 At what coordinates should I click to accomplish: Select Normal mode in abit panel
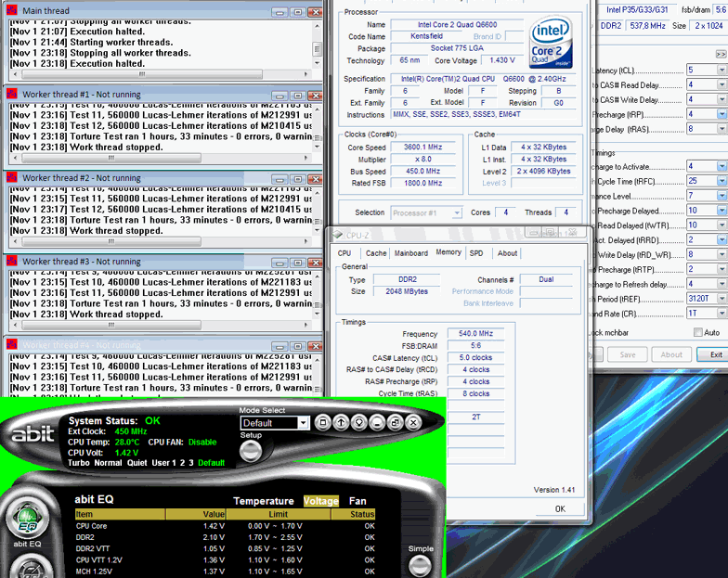[x=108, y=462]
